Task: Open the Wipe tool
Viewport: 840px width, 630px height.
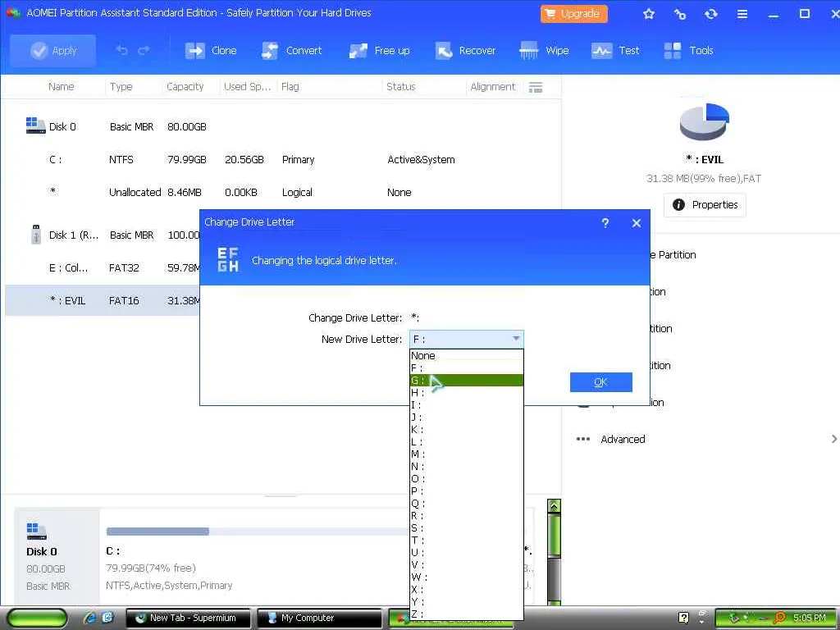Action: pos(544,50)
